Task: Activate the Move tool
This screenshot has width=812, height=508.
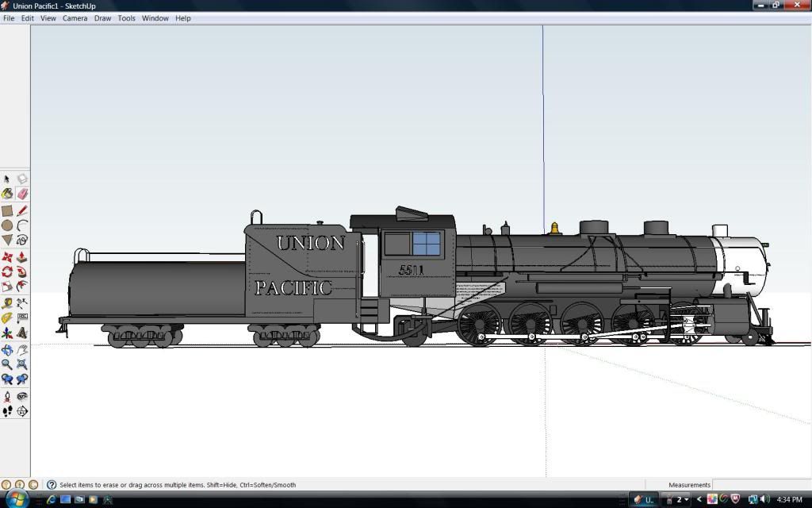Action: pyautogui.click(x=6, y=257)
